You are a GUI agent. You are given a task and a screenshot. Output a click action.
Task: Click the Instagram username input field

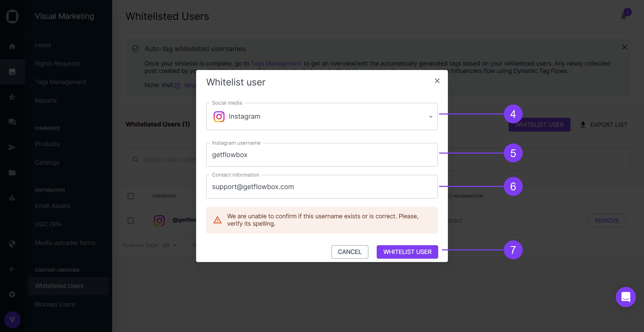(322, 155)
